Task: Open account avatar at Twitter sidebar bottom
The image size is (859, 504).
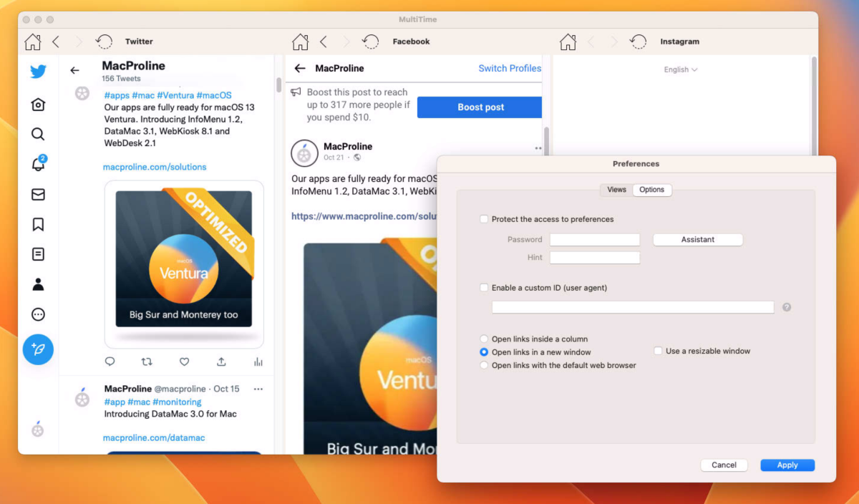Action: point(38,429)
